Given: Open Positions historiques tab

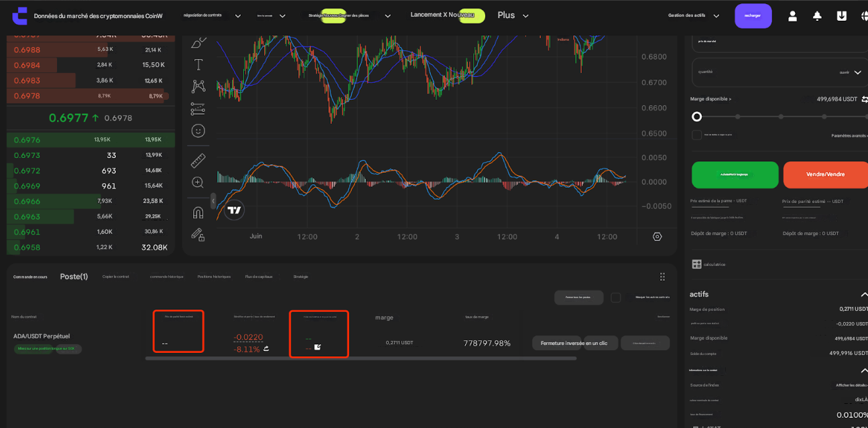Looking at the screenshot, I should pos(214,277).
